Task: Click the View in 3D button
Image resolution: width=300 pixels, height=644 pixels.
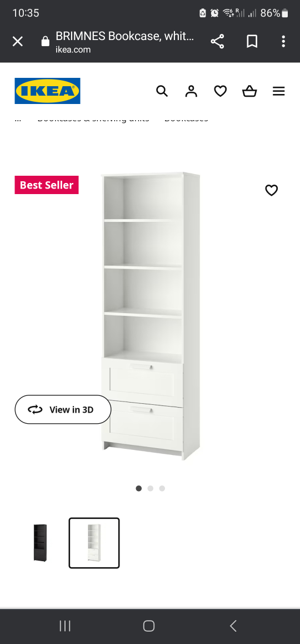Action: [x=63, y=409]
